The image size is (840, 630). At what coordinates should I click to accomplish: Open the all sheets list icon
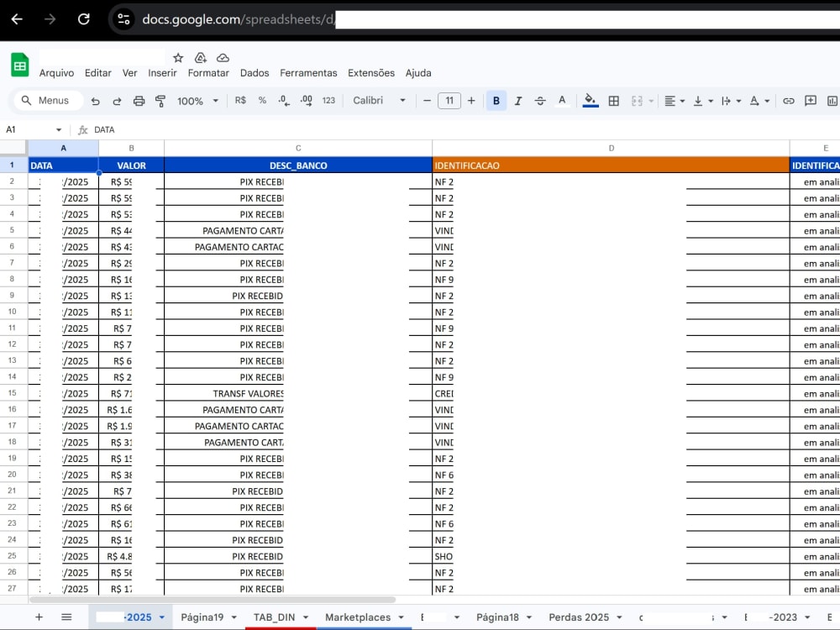coord(66,617)
